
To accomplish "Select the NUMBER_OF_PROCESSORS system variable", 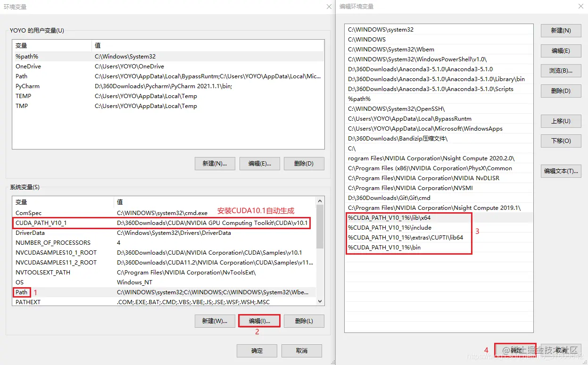I will tap(164, 242).
